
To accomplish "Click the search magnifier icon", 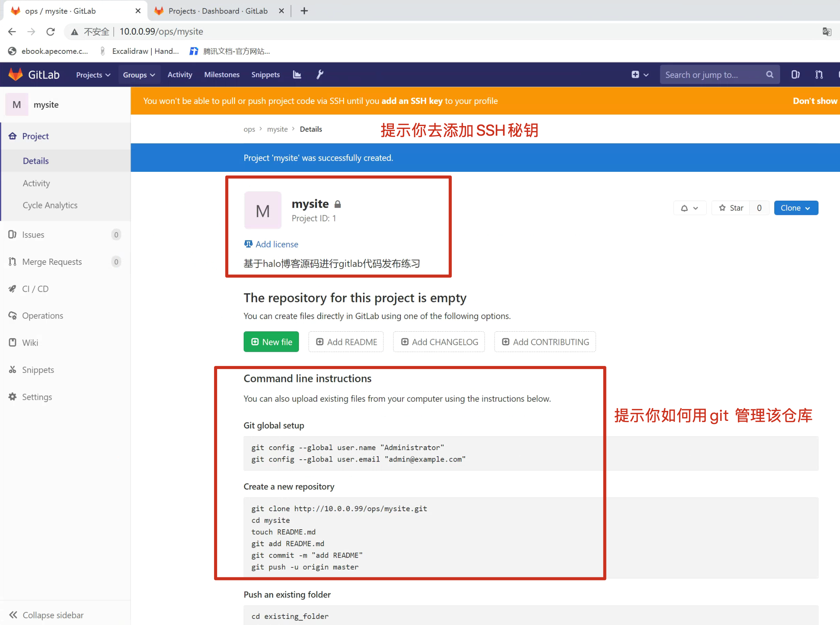I will coord(769,75).
